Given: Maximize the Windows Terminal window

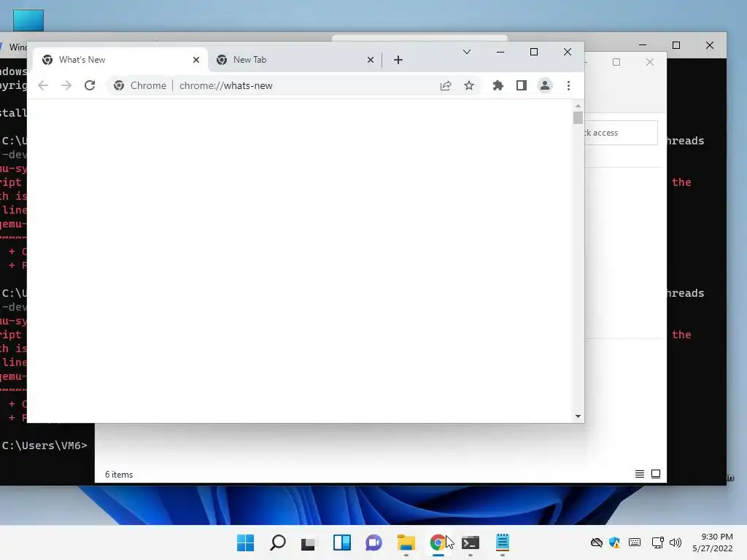Looking at the screenshot, I should tap(676, 45).
